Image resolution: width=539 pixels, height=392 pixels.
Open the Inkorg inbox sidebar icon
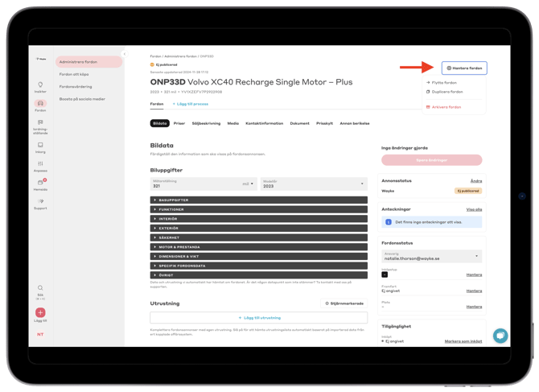40,145
